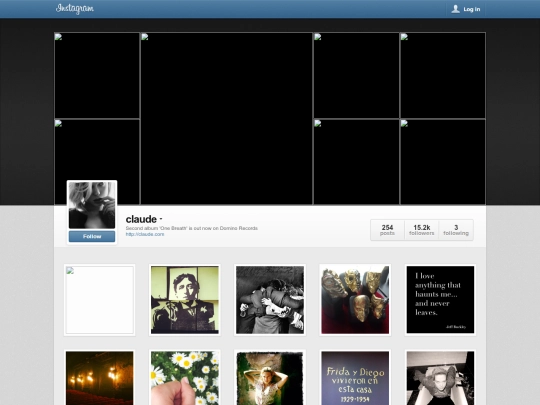Open the theater lights photo
Screen dimensions: 540x405
point(100,378)
